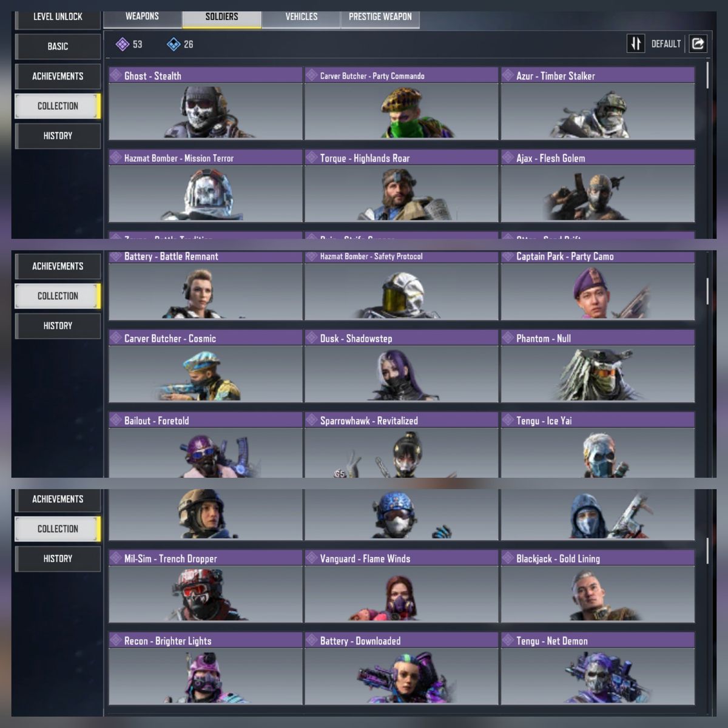Open HISTORY next to the Hazmat Bomber - Mission Terror card
This screenshot has height=728, width=728.
click(x=58, y=136)
